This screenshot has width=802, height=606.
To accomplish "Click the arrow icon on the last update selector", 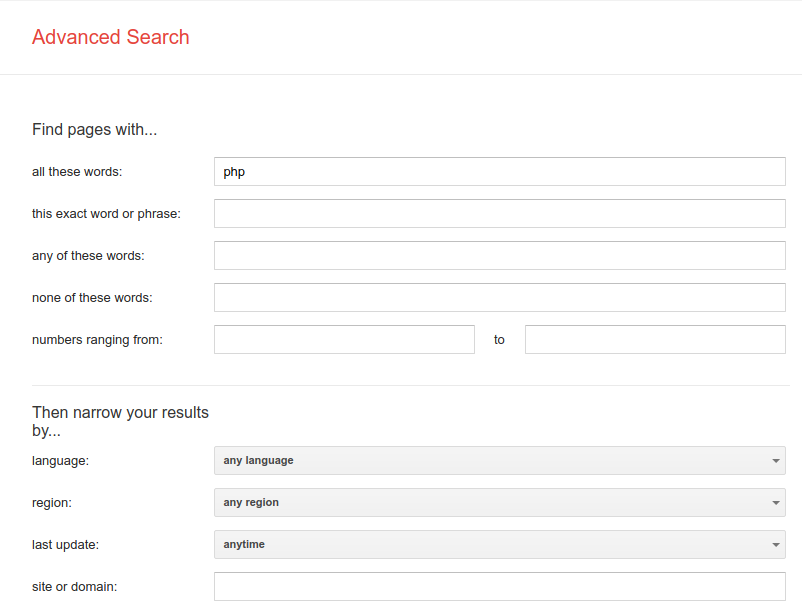I will click(x=776, y=545).
